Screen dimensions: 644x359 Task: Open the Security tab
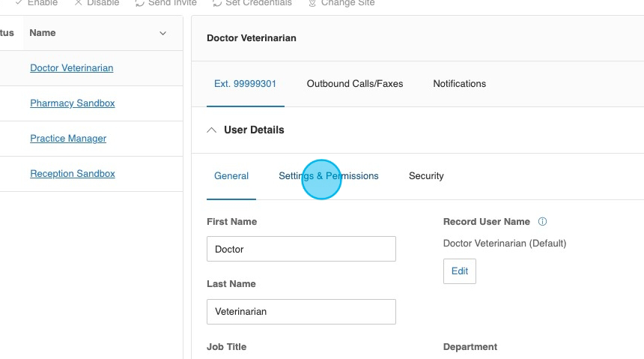tap(426, 176)
